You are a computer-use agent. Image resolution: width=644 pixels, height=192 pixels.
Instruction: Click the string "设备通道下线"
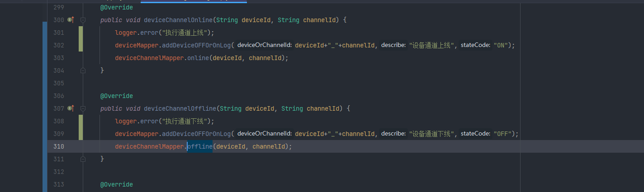point(432,134)
